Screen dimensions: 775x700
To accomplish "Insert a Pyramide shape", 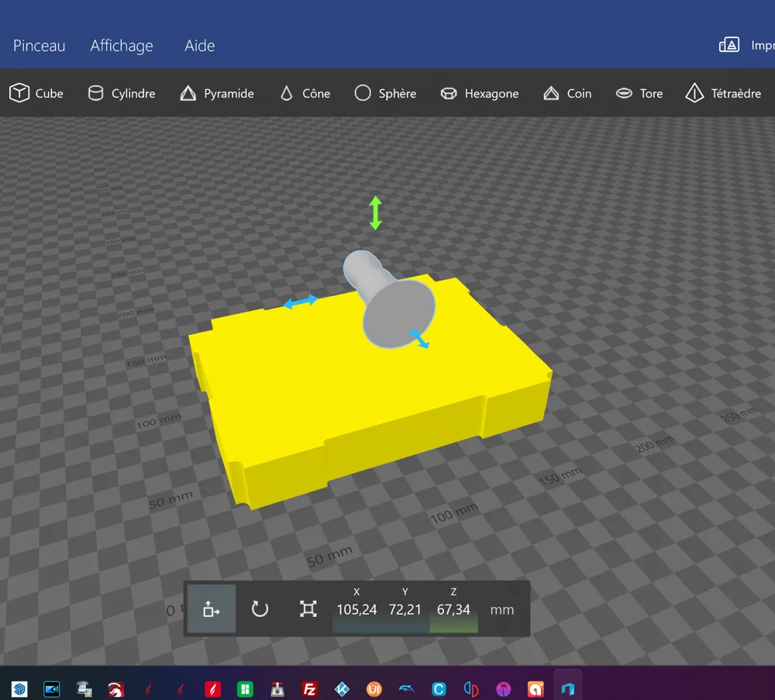I will coord(217,94).
